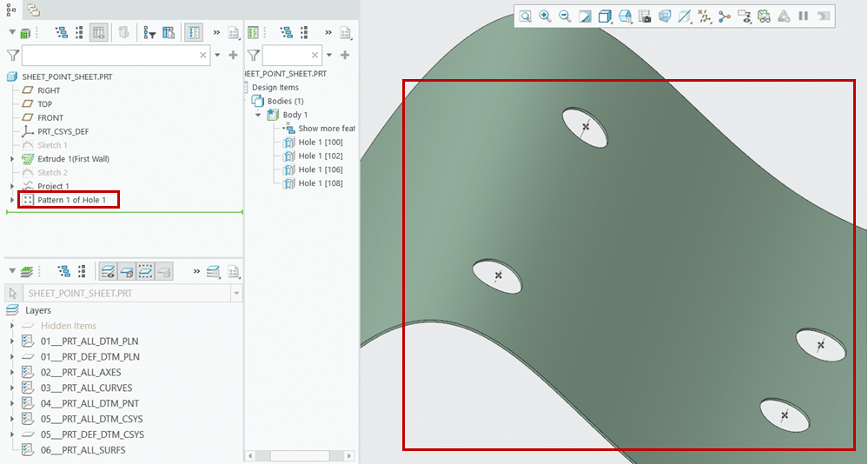Screen dimensions: 868x464
Task: Click the Model Tree bullet list icon
Action: pos(79,33)
